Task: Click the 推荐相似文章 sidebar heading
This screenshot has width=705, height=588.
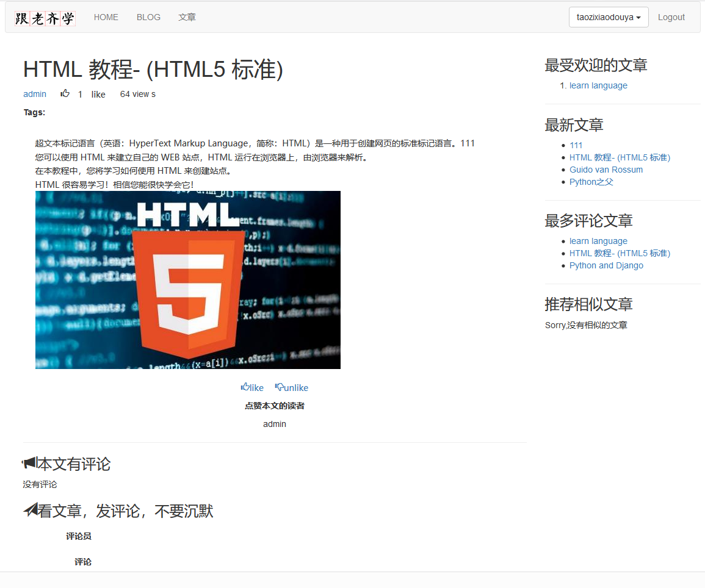Action: (x=588, y=304)
